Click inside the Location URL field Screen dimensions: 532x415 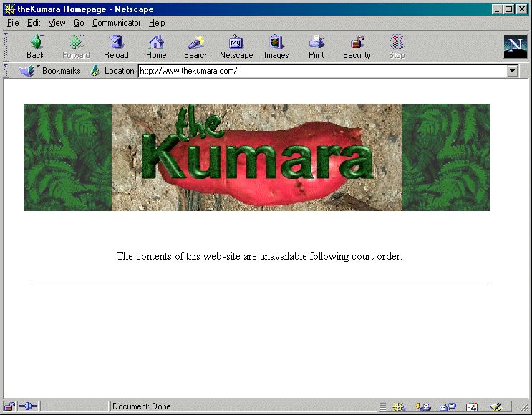click(x=321, y=71)
